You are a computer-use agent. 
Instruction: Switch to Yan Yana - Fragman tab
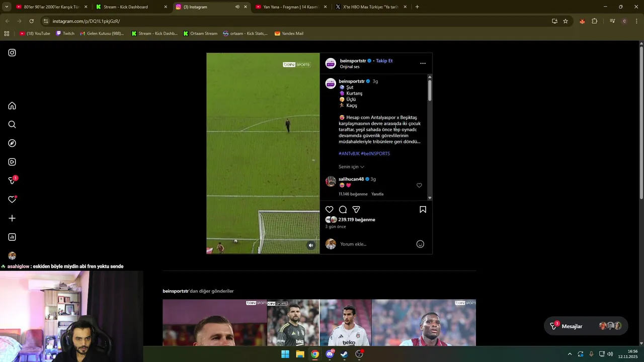click(x=291, y=7)
